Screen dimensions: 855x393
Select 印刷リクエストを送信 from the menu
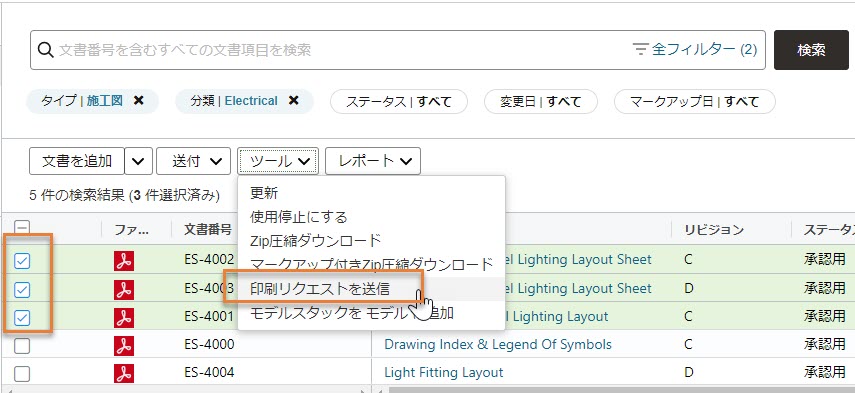point(320,289)
